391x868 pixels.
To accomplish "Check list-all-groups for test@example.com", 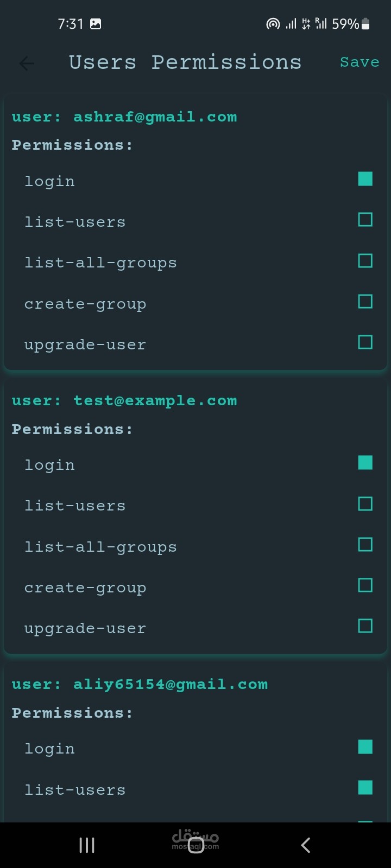I will [x=365, y=545].
